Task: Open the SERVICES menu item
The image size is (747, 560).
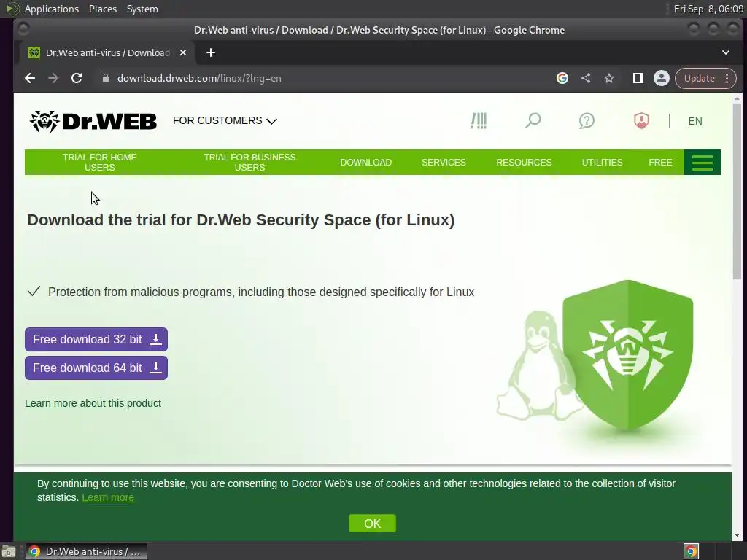Action: [x=444, y=163]
